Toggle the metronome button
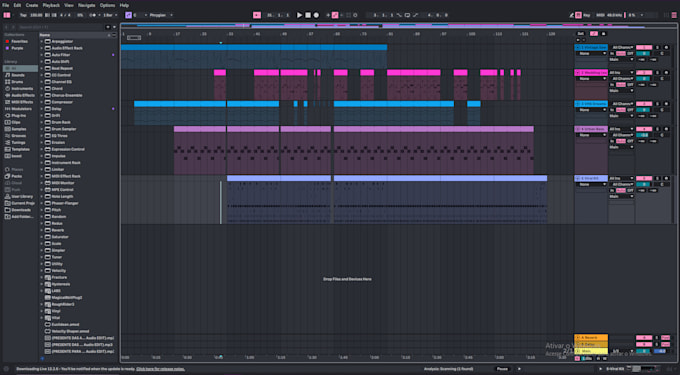Screen dimensions: 680x375 click(x=93, y=15)
